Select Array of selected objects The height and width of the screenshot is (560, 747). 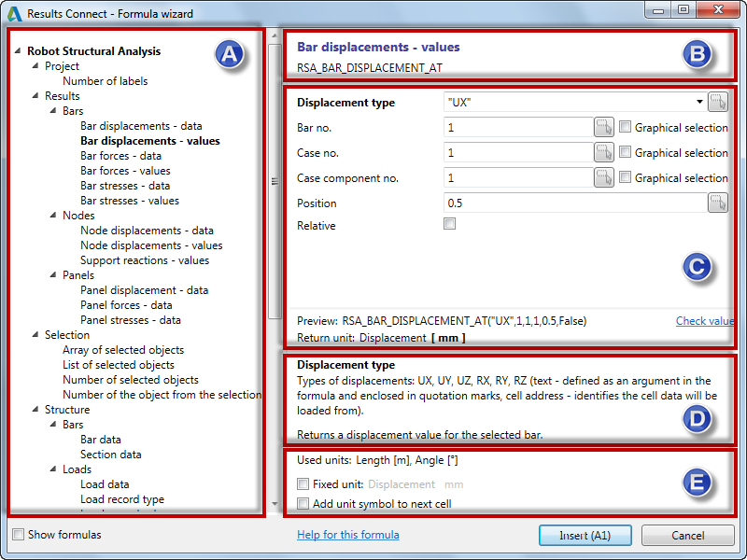coord(123,349)
